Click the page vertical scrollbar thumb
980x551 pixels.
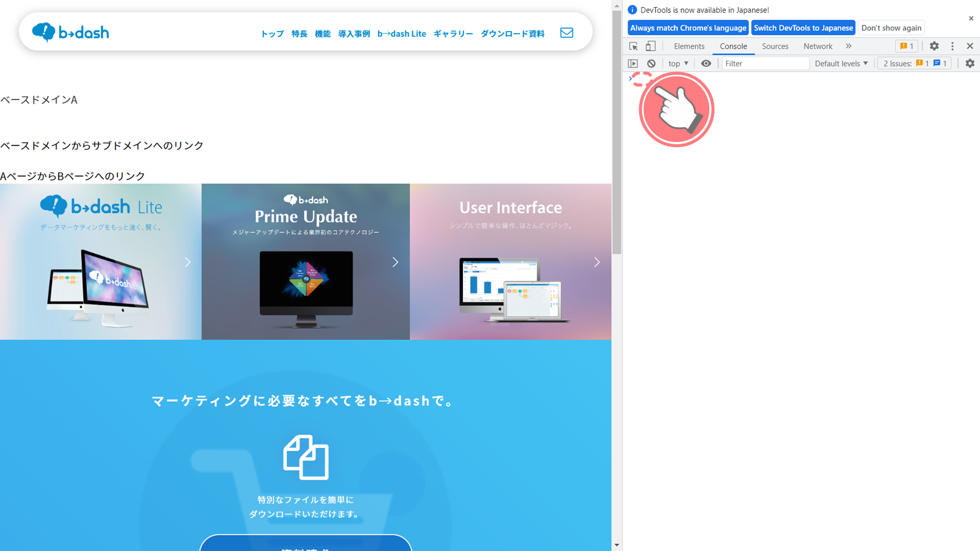tap(617, 132)
